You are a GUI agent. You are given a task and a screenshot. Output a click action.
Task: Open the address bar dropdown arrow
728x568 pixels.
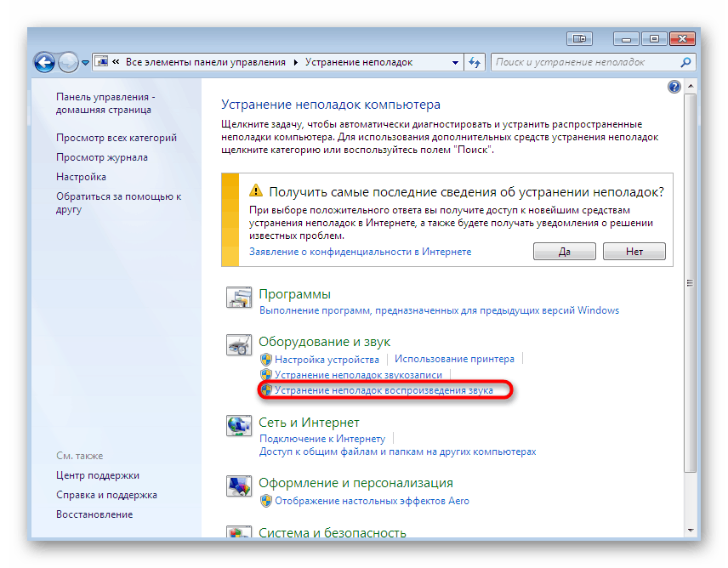(x=453, y=61)
